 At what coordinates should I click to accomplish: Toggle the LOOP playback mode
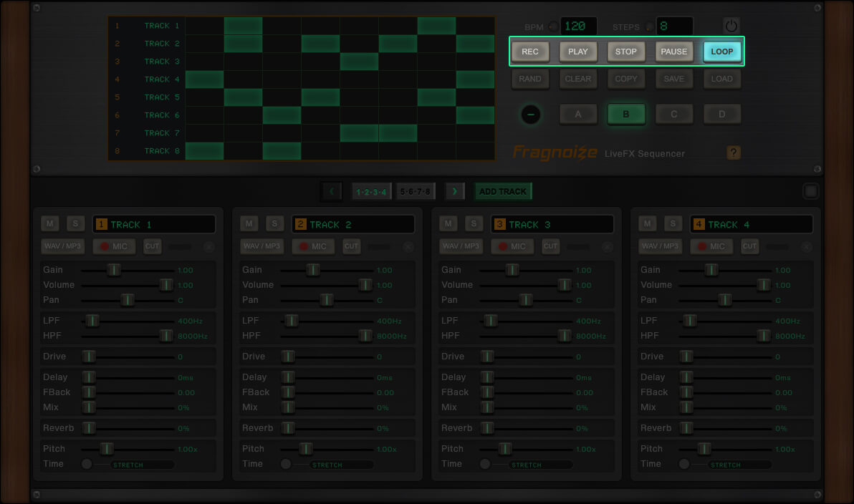pos(721,52)
